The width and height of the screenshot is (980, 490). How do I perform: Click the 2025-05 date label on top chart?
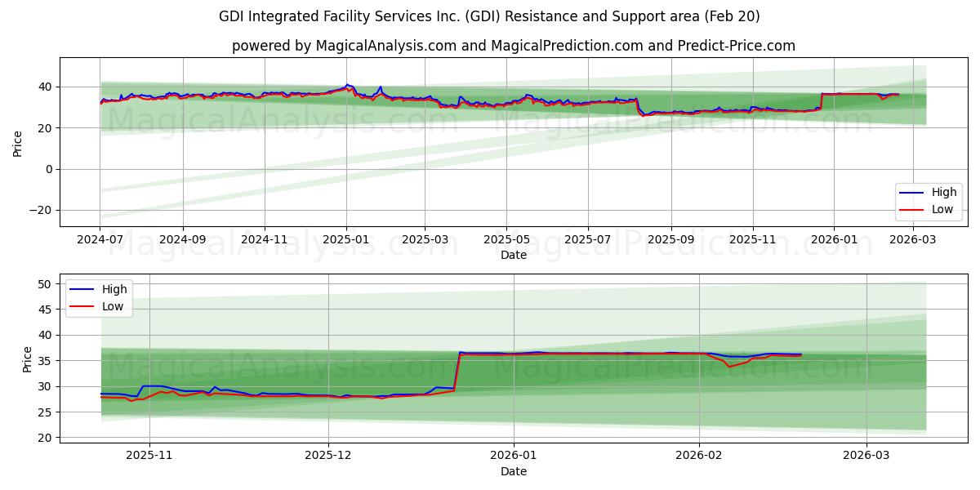[506, 241]
